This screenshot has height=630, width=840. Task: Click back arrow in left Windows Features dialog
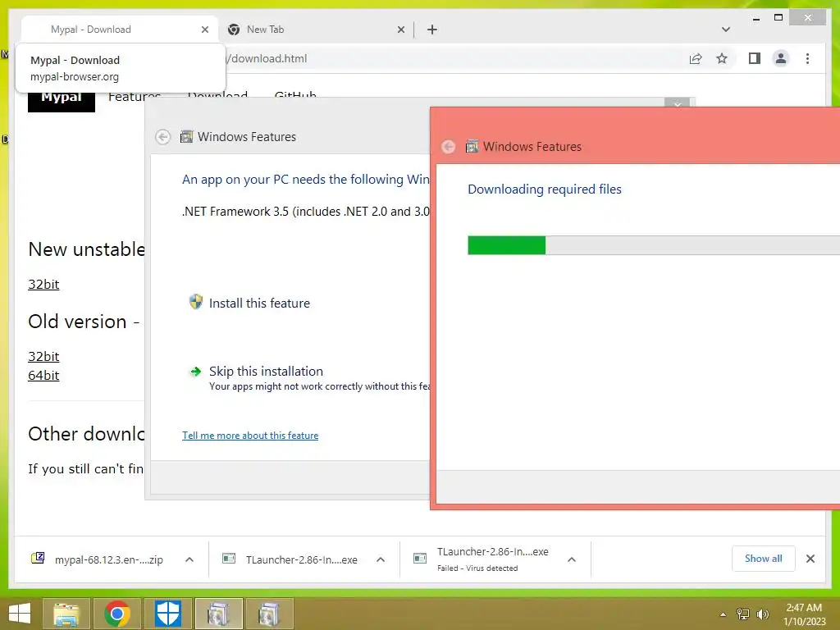point(163,137)
